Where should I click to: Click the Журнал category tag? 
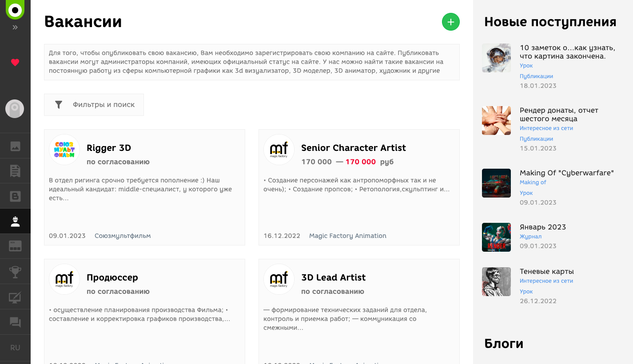point(530,237)
